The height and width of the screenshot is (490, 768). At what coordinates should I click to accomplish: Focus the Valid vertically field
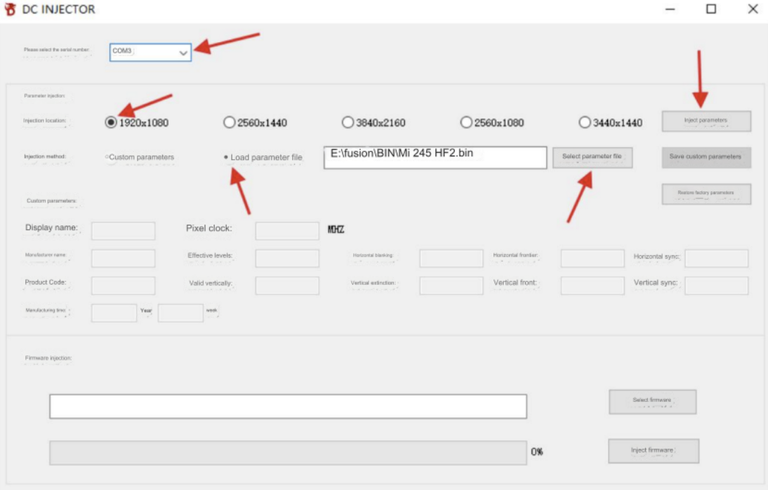tap(287, 286)
